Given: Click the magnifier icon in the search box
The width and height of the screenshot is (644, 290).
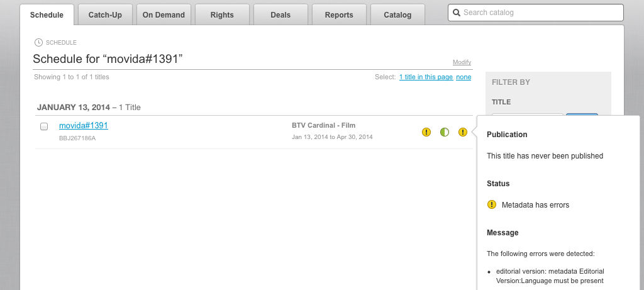Looking at the screenshot, I should pyautogui.click(x=456, y=13).
